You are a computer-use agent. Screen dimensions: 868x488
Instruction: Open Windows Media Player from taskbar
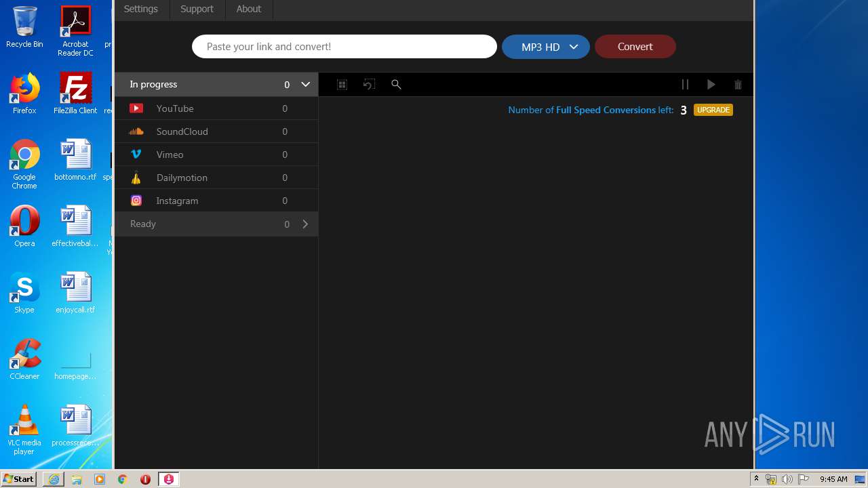(100, 479)
